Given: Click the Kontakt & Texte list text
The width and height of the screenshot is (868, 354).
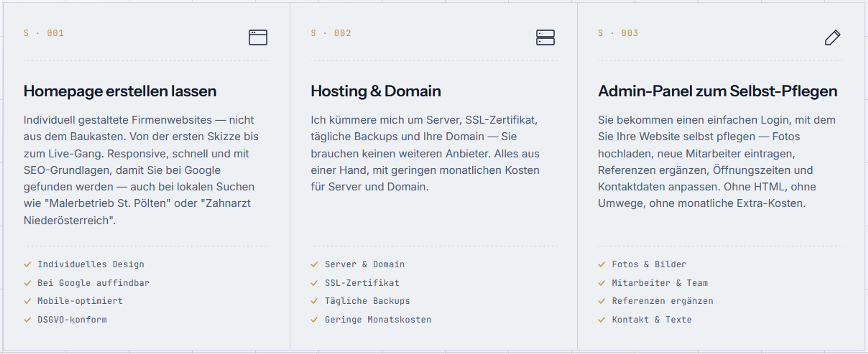Looking at the screenshot, I should [652, 320].
